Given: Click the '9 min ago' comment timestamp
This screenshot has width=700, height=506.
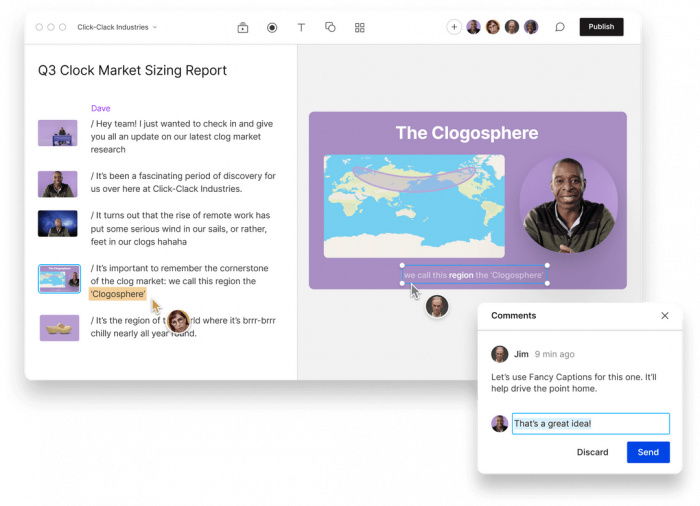Looking at the screenshot, I should click(x=554, y=354).
